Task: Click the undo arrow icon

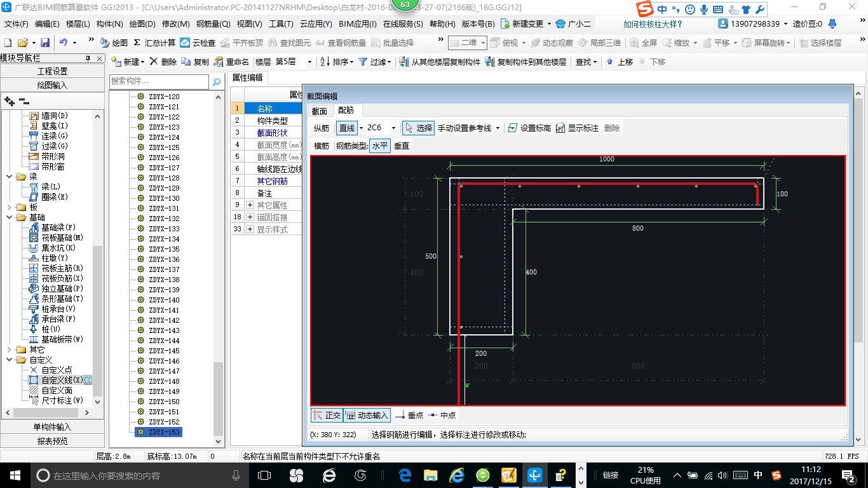Action: [63, 43]
